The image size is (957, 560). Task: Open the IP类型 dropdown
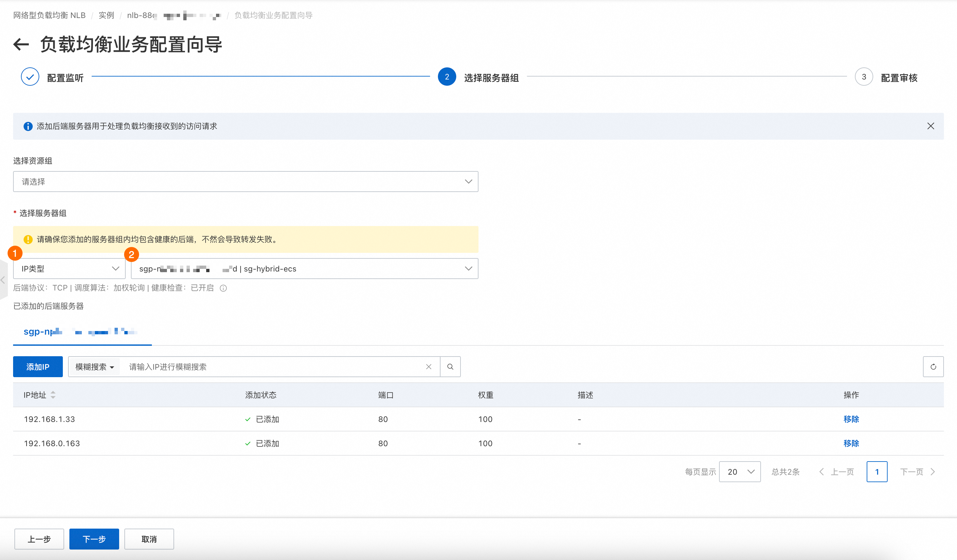pos(69,269)
